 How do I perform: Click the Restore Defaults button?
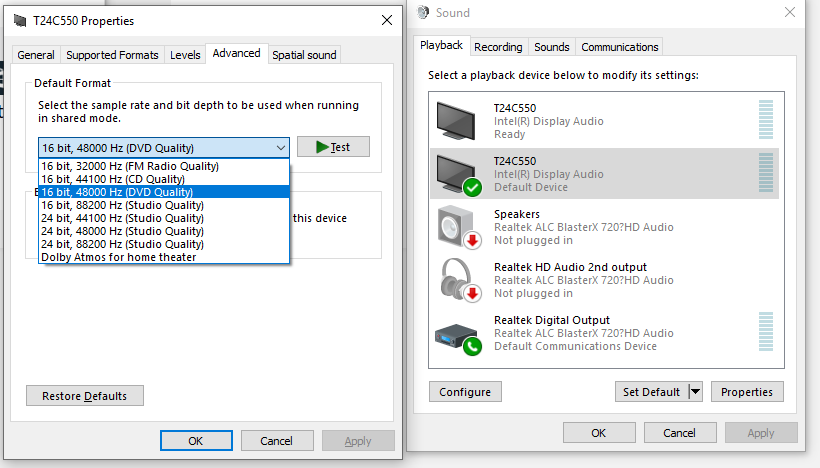85,396
